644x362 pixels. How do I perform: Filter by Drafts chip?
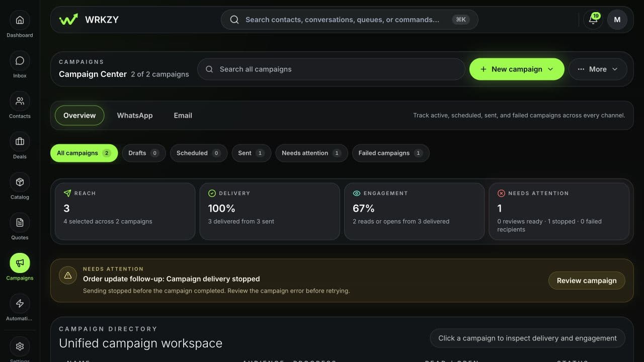144,153
